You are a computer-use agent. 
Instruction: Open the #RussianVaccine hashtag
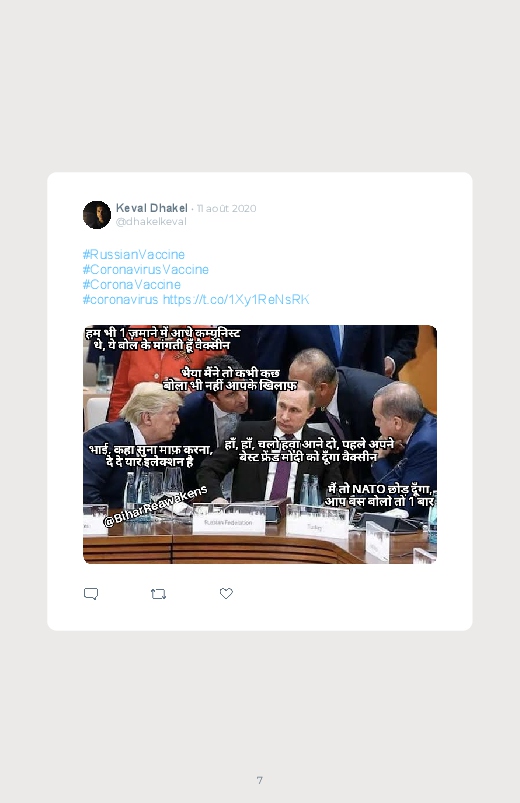point(134,255)
